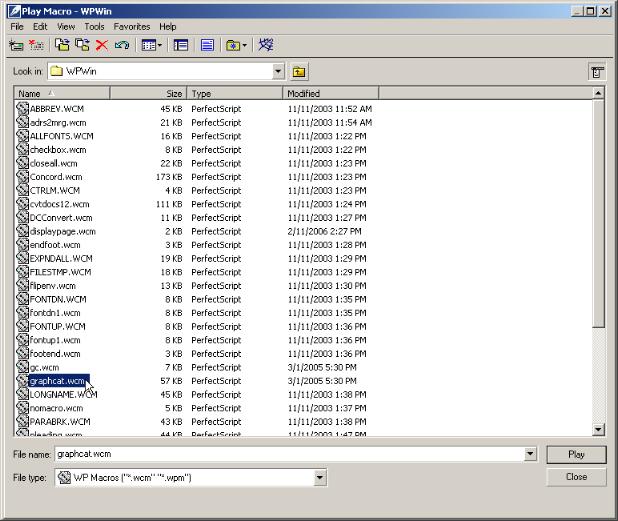The height and width of the screenshot is (521, 618).
Task: Click the Views grid toolbar icon
Action: (149, 45)
